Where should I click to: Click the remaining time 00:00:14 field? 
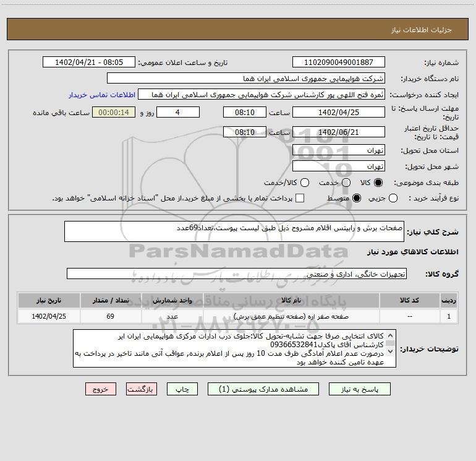114,112
